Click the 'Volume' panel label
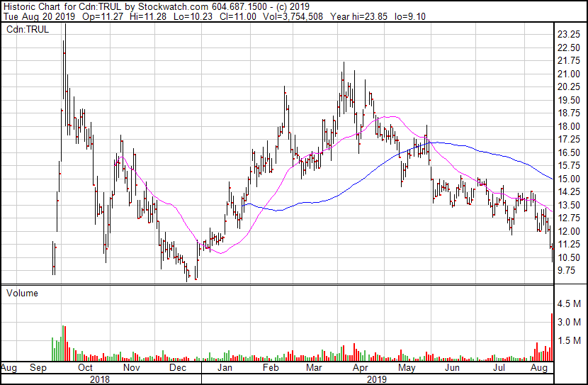Screen dimensions: 588x385 22,293
